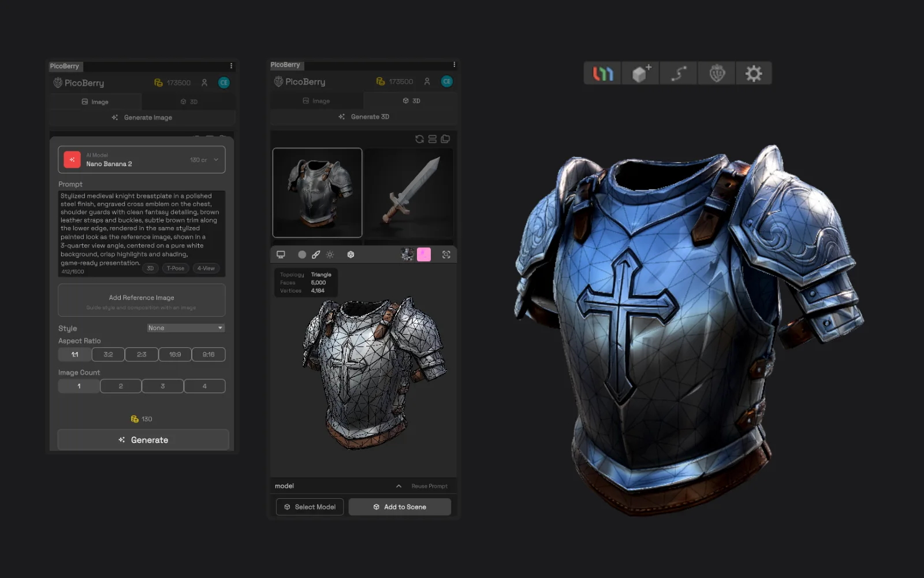This screenshot has height=578, width=924.
Task: Click the red Nano Banana 2 model icon
Action: pos(72,160)
